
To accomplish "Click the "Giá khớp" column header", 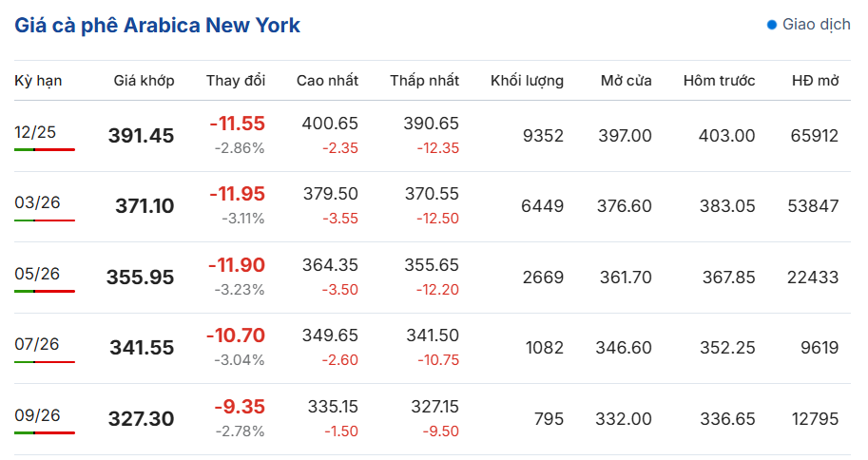I will coord(144,81).
